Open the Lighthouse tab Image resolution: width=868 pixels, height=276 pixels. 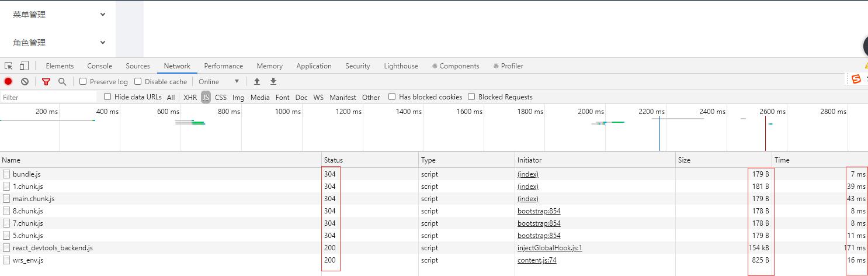401,66
